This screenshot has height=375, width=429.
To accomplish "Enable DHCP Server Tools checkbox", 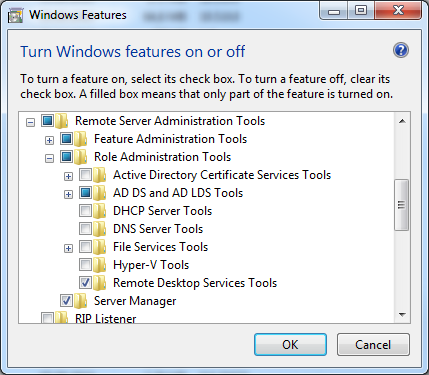I will click(85, 210).
